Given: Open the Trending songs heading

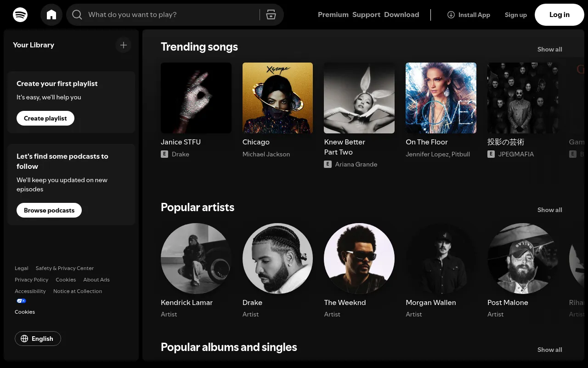Looking at the screenshot, I should 199,47.
